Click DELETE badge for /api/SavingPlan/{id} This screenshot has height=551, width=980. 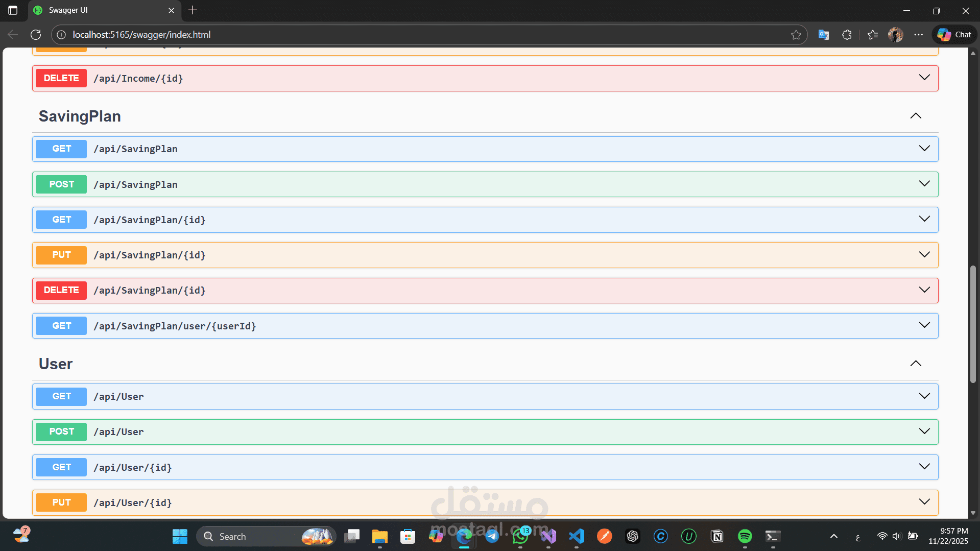[61, 290]
